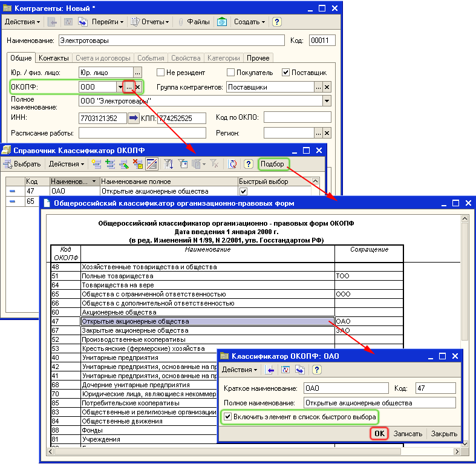Open the Создать dropdown menu
This screenshot has width=476, height=464.
[249, 22]
